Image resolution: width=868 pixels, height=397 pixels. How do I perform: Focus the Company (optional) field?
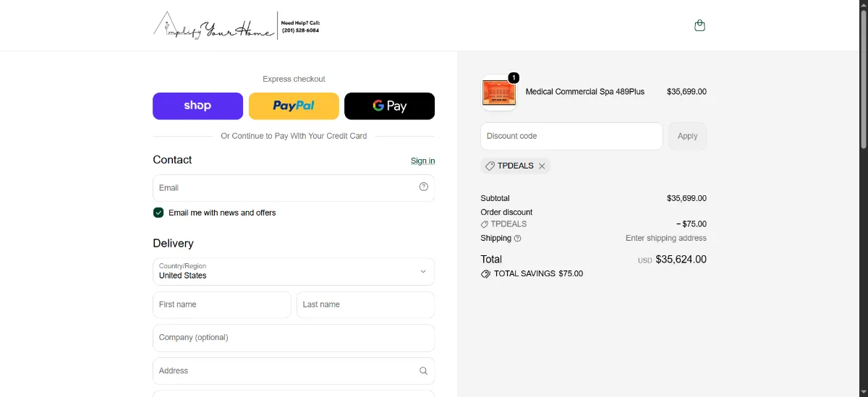click(294, 338)
